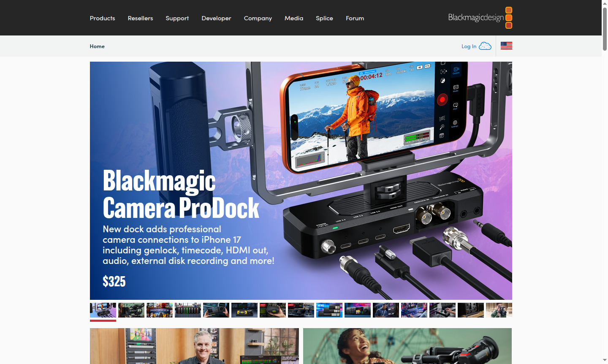The image size is (608, 364).
Task: Toggle the Short Films cloud upload indicator
Action: click(367, 72)
